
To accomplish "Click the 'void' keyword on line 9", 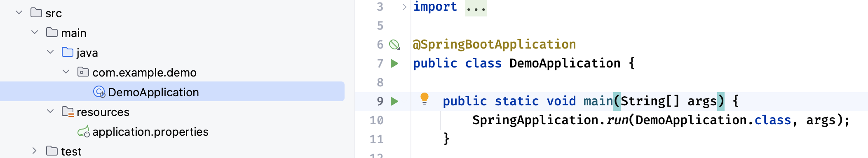I will [561, 101].
